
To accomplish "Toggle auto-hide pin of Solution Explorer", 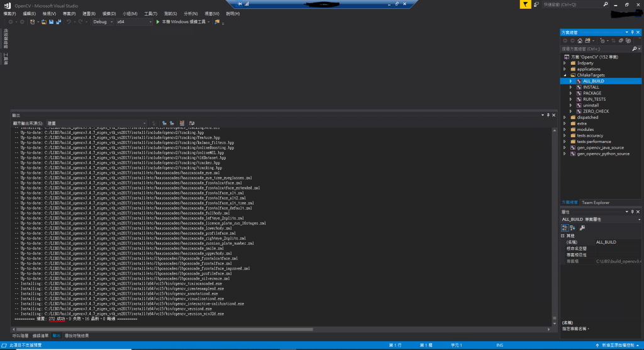I will click(633, 32).
